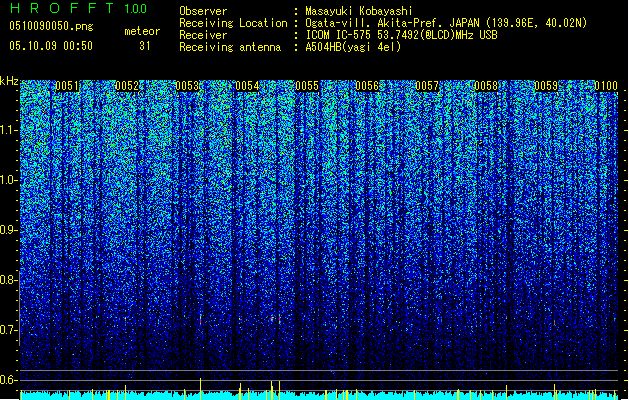This screenshot has height=400, width=629.
Task: Click the meteor label
Action: [x=142, y=31]
